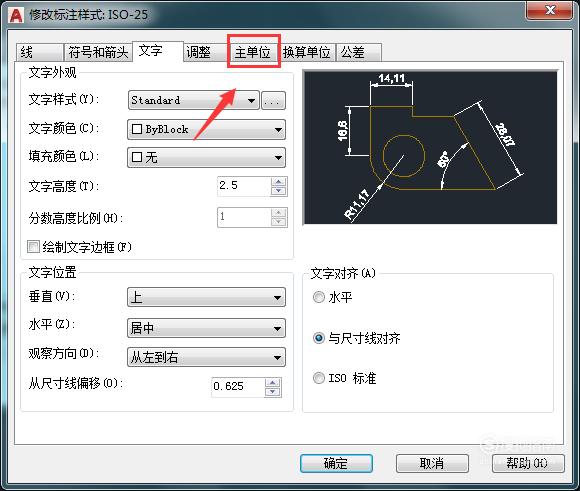Viewport: 580px width, 491px height.
Task: Switch to the 主单位 tab
Action: point(253,52)
